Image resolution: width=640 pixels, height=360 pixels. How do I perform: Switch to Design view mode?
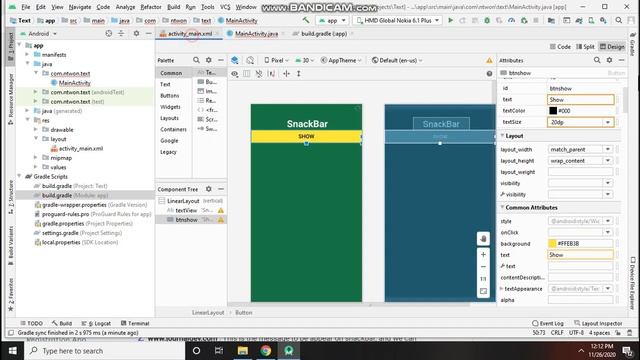[612, 47]
